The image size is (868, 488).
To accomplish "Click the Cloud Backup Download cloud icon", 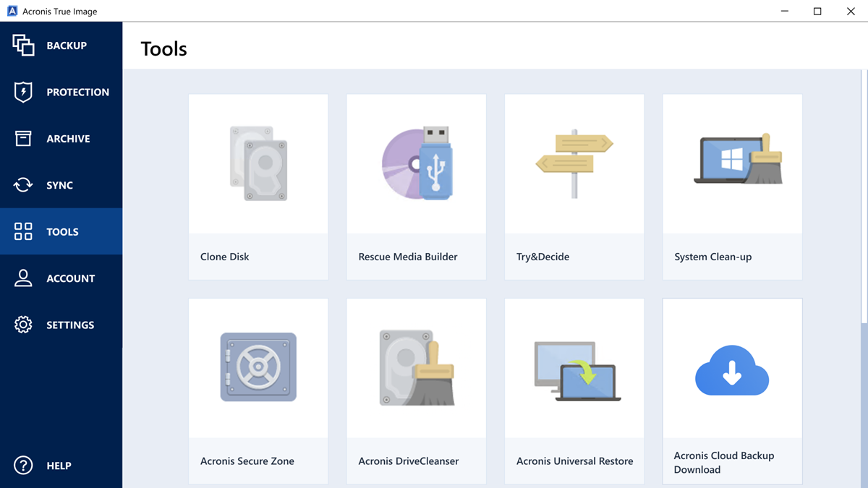I will pyautogui.click(x=732, y=370).
